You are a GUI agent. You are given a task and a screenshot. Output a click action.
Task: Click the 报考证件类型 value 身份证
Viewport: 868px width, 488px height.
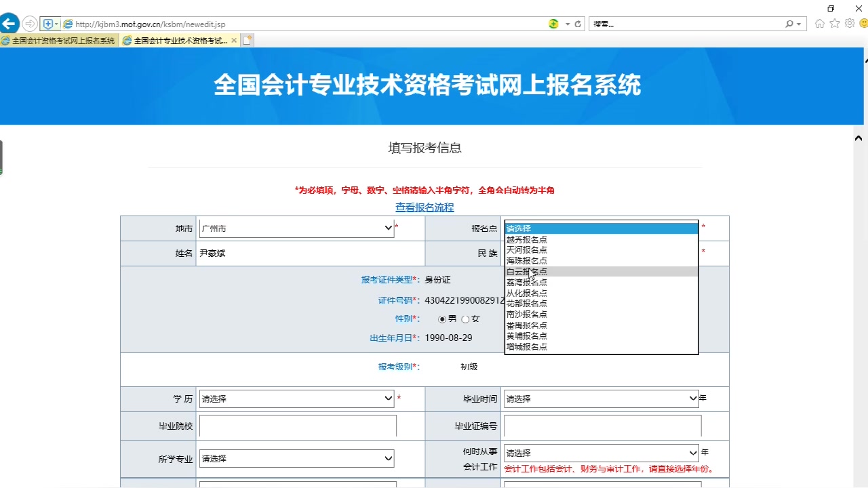click(437, 280)
